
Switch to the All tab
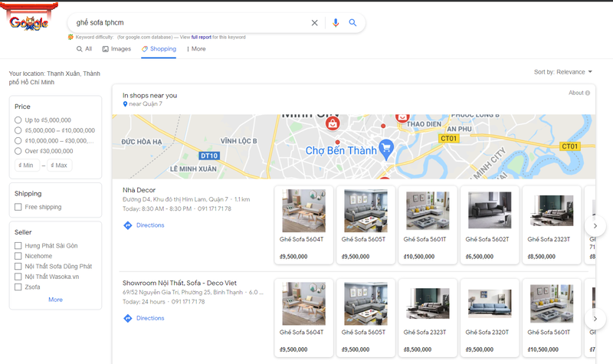[x=84, y=49]
